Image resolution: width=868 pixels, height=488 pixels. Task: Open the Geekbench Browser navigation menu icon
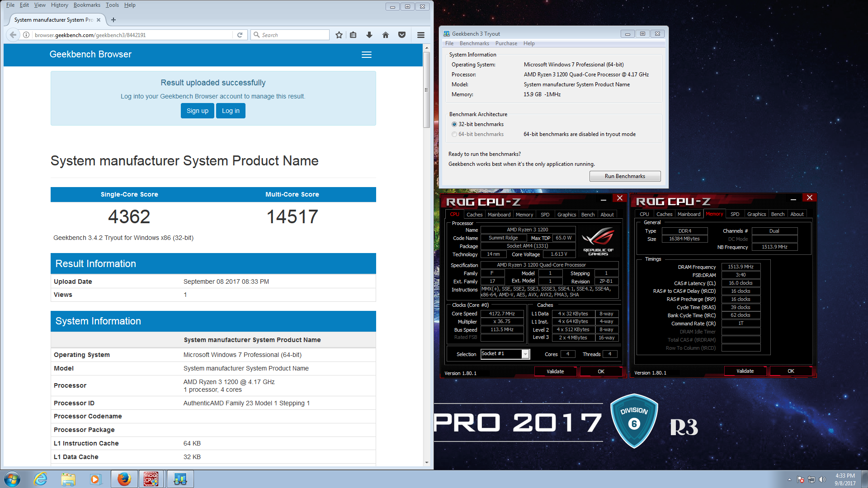click(x=367, y=55)
